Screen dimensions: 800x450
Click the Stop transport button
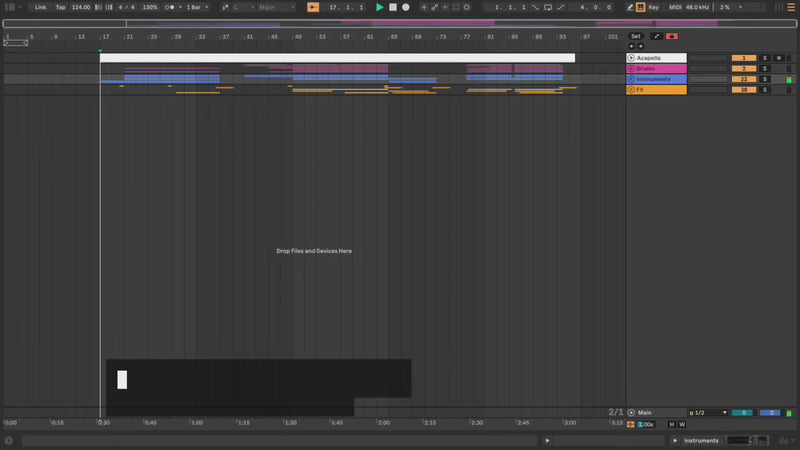393,7
